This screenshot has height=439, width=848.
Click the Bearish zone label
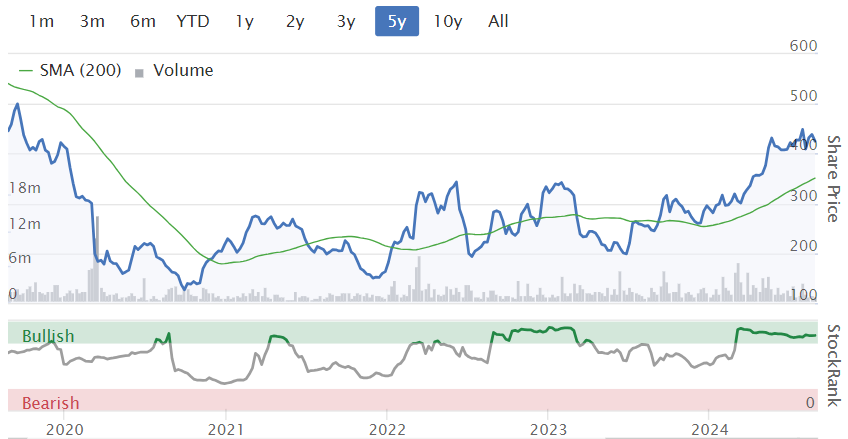50,403
